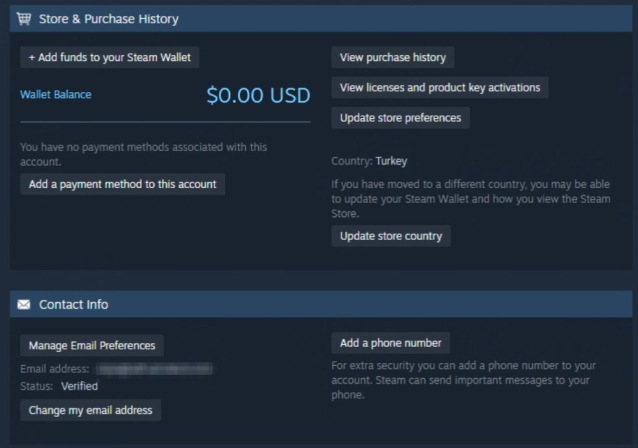Click the Contact Info section heading
Viewport: 638px width, 448px height.
(73, 304)
